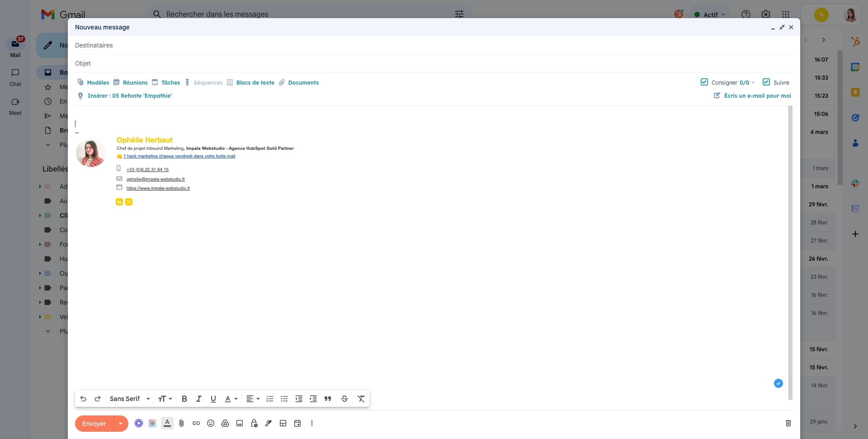
Task: Attach a file with the paperclip
Action: click(x=181, y=424)
